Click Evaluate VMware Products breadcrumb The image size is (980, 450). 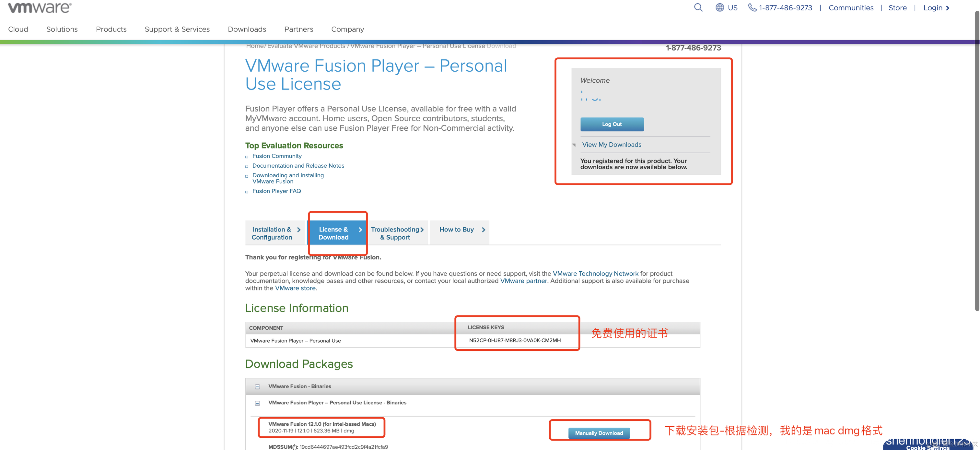(306, 46)
